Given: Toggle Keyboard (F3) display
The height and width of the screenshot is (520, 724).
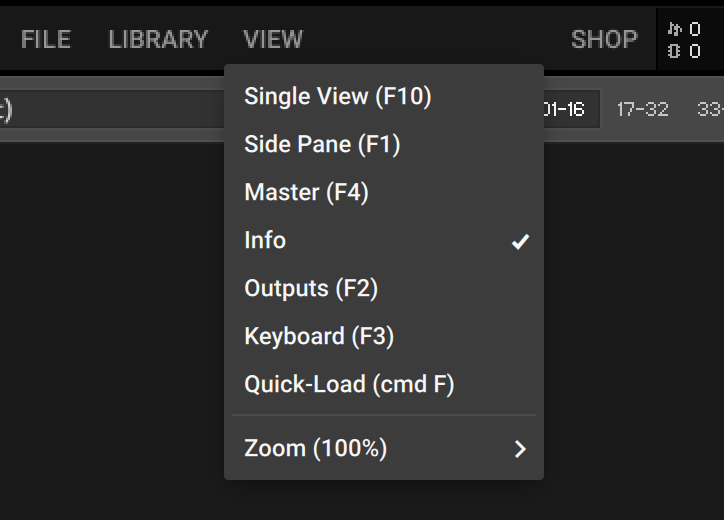Looking at the screenshot, I should pyautogui.click(x=319, y=337).
